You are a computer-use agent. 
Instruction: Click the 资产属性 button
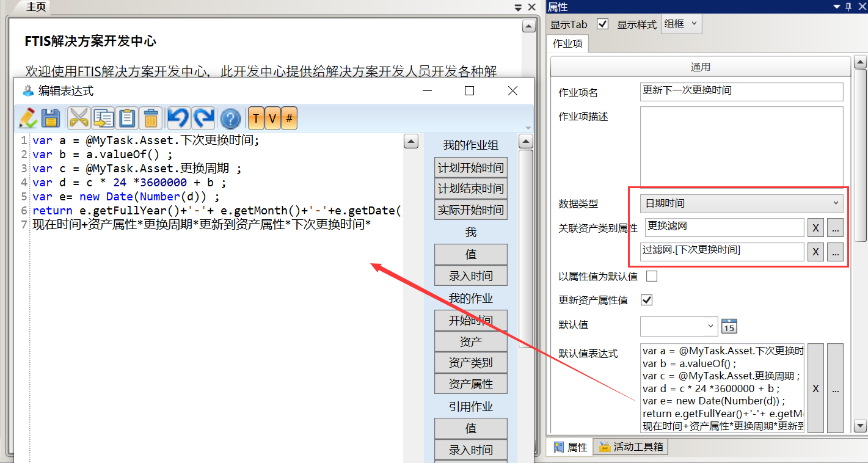click(x=470, y=384)
